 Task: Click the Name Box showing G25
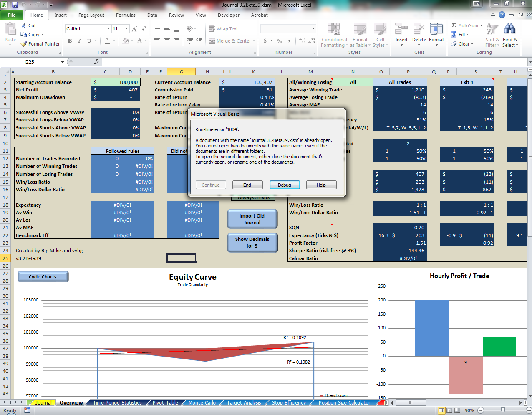30,62
